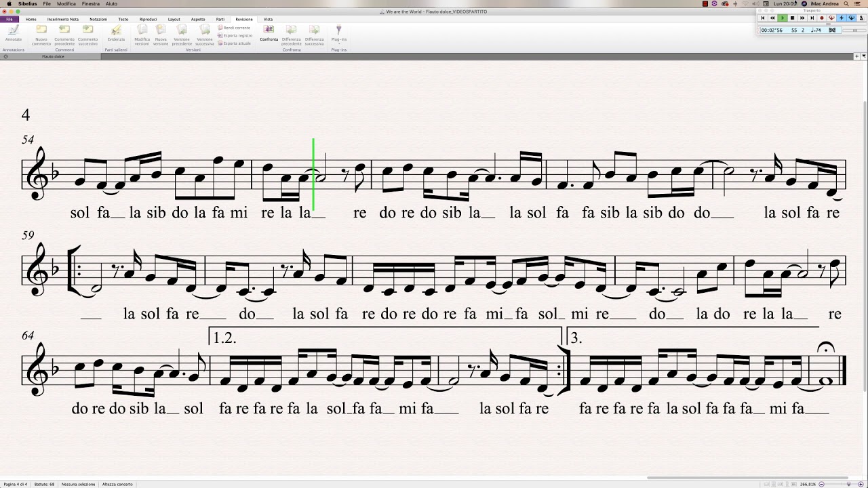Jump to Differenza successiva
Screen dimensions: 868x488
point(314,35)
